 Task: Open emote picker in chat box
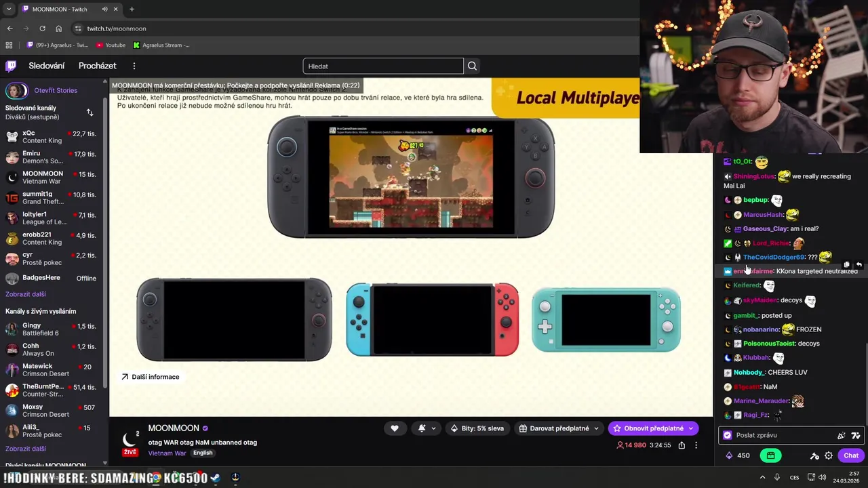pos(856,435)
